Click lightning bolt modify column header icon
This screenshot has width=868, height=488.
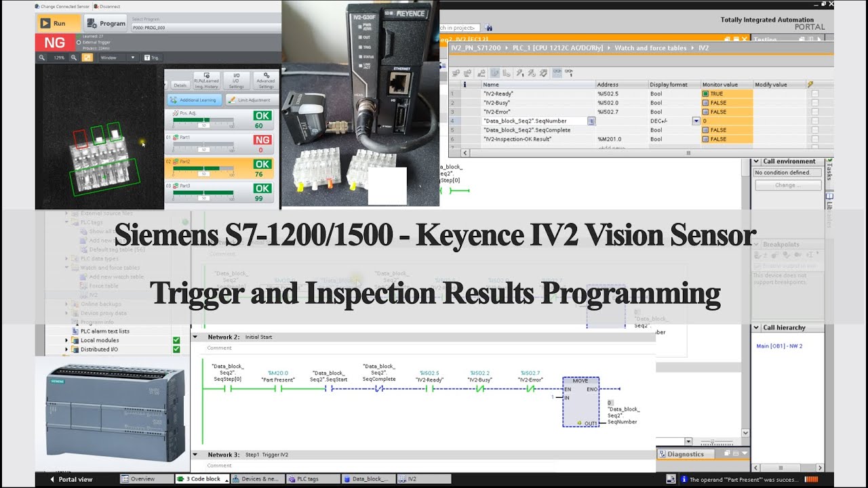(810, 85)
